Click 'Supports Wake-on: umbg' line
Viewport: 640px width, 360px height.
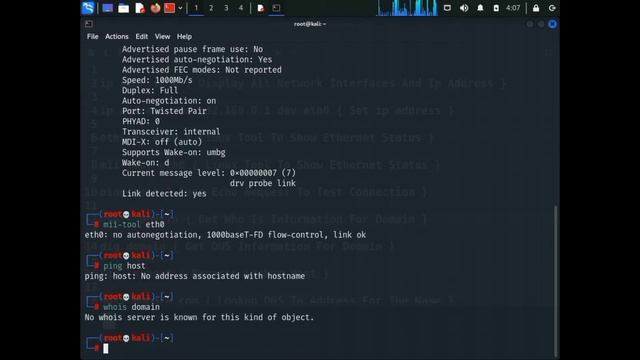pyautogui.click(x=173, y=152)
